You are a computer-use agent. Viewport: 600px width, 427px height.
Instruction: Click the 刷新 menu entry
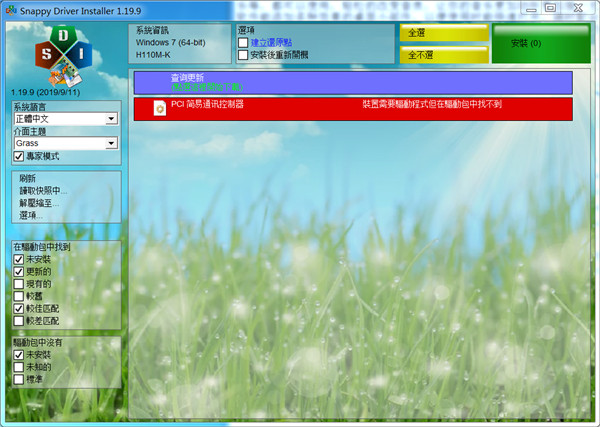point(28,179)
